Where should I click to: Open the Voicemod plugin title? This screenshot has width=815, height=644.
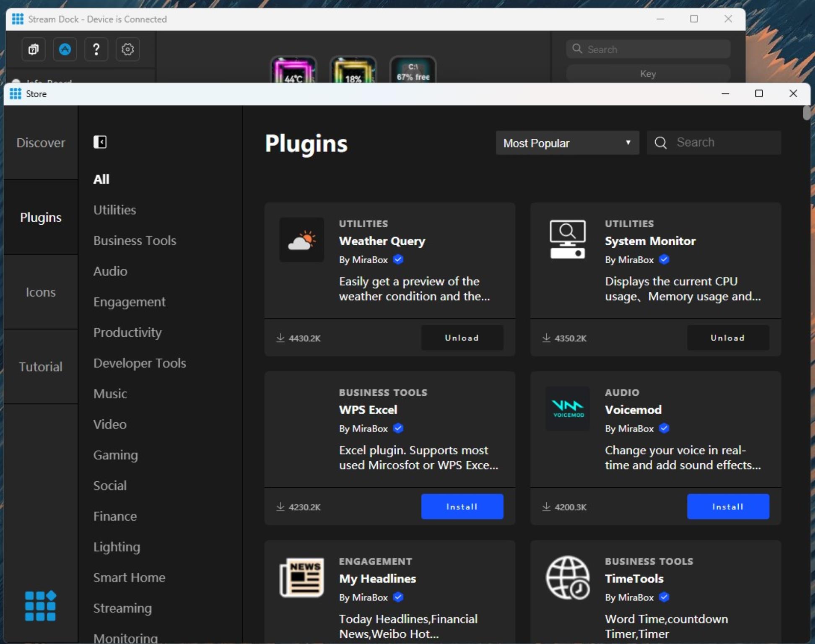[x=633, y=410]
